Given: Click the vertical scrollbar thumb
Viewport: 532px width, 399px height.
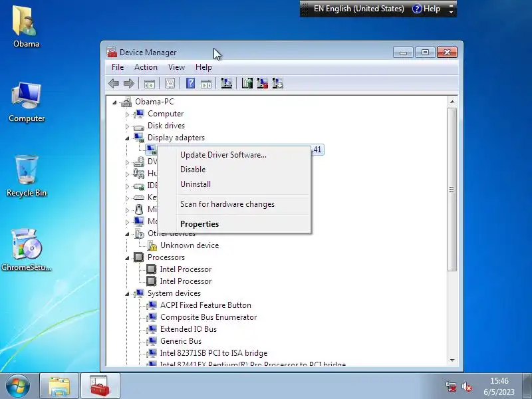Looking at the screenshot, I should [x=452, y=190].
